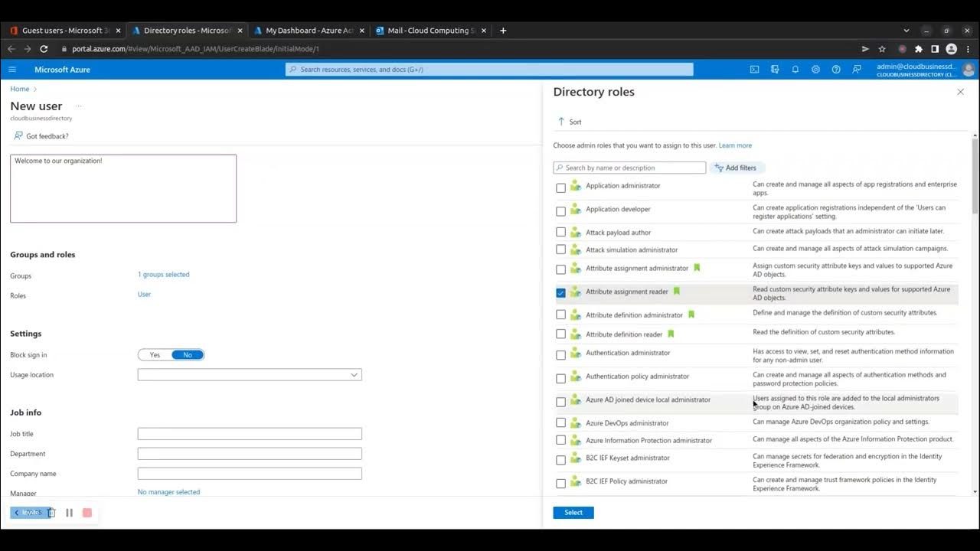Check the Application developer role
The width and height of the screenshot is (980, 551).
point(561,211)
